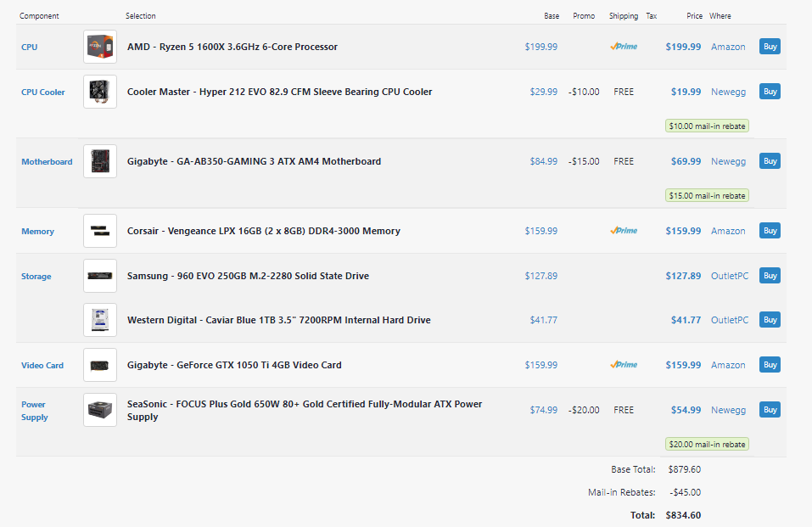The image size is (812, 527).
Task: Click the $69.99 final price for Motherboard
Action: coord(686,161)
